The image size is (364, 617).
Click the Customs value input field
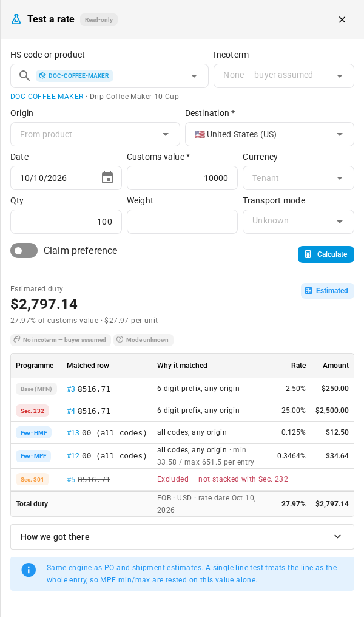pos(183,178)
